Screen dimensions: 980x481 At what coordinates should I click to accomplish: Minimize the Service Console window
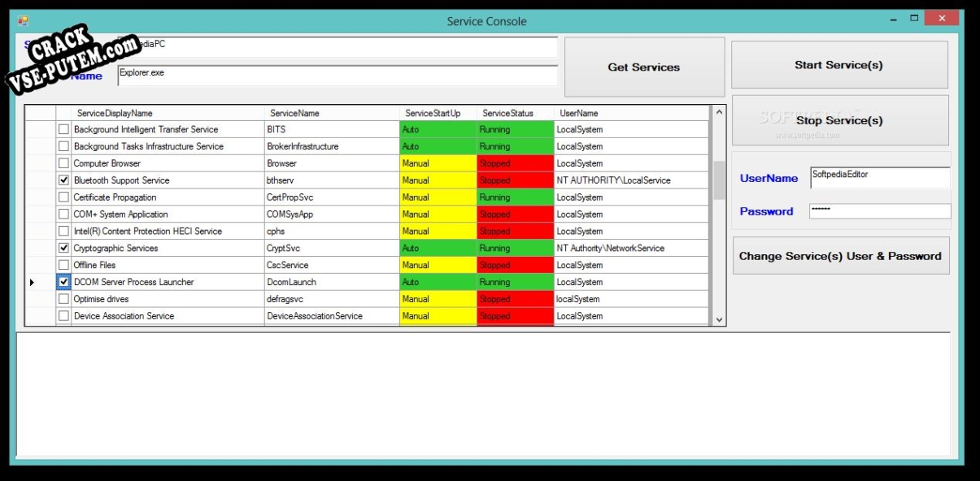pos(892,18)
